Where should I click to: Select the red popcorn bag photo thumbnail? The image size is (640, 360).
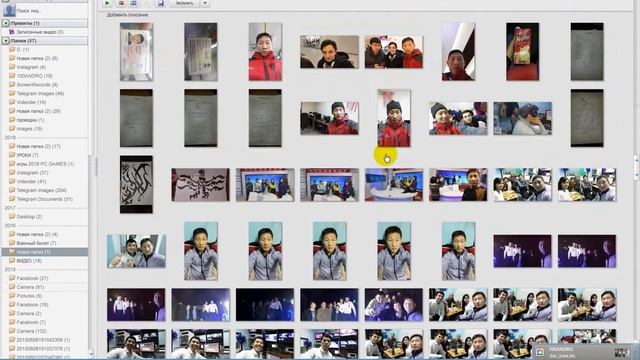click(x=522, y=51)
